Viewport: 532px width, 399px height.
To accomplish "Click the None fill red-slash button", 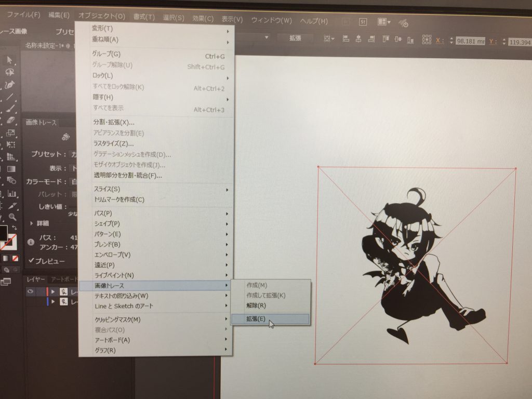I will click(x=16, y=258).
